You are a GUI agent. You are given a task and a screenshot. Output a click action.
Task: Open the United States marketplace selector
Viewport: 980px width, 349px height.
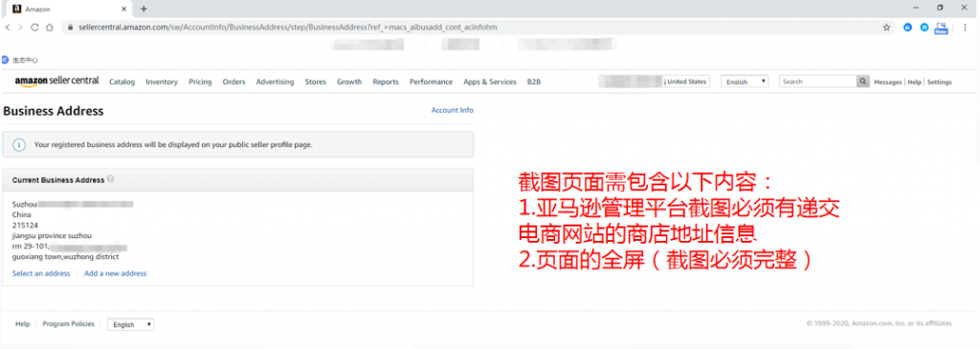click(655, 81)
